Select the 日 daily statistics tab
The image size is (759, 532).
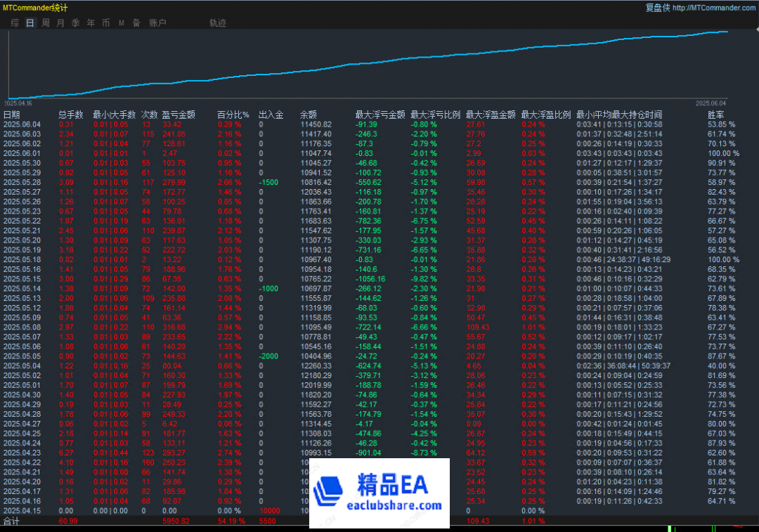(x=30, y=23)
